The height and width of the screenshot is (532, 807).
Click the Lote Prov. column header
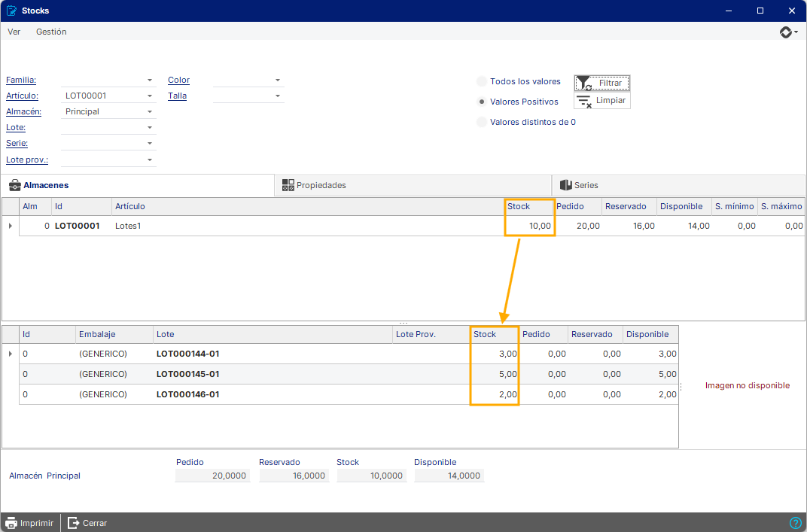pyautogui.click(x=431, y=334)
